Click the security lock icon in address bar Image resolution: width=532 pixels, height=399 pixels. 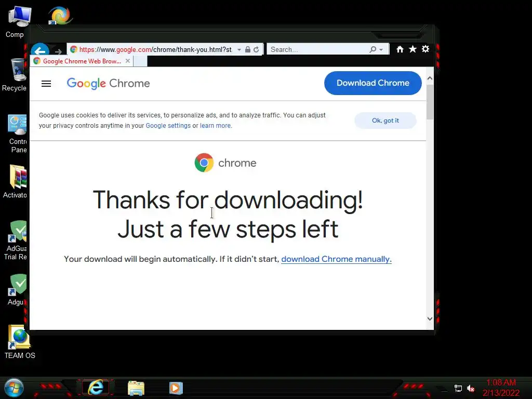coord(248,49)
